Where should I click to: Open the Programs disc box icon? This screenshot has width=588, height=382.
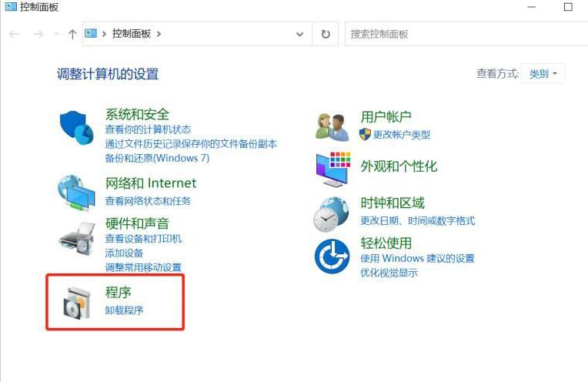click(x=77, y=303)
